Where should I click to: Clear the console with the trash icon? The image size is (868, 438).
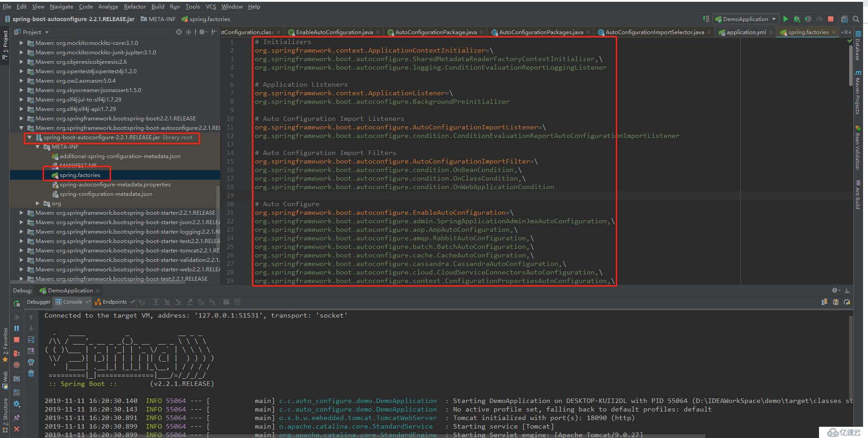coord(31,373)
